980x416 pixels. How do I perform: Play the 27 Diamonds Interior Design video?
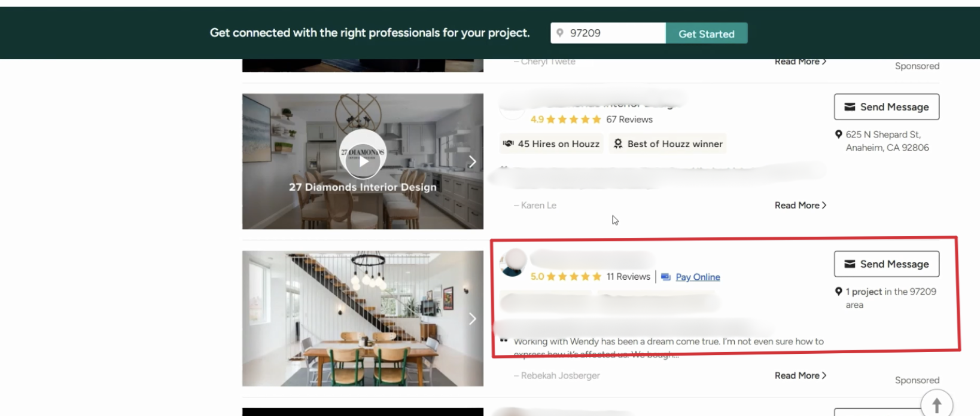[363, 161]
